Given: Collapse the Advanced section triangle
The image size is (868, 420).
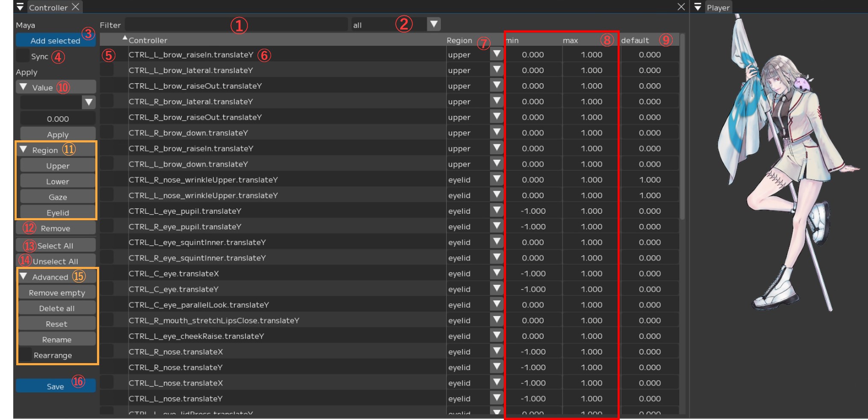Looking at the screenshot, I should point(24,277).
